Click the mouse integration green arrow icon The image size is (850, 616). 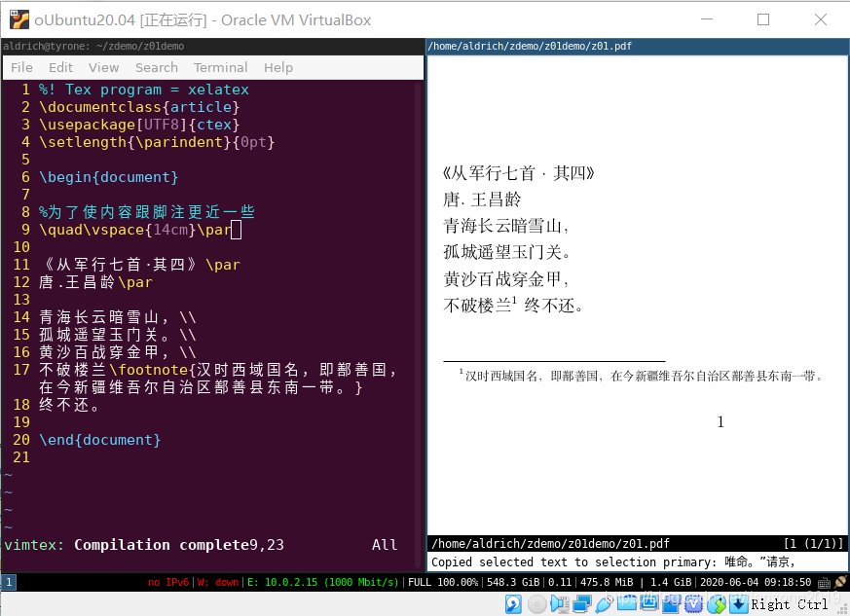[x=717, y=604]
